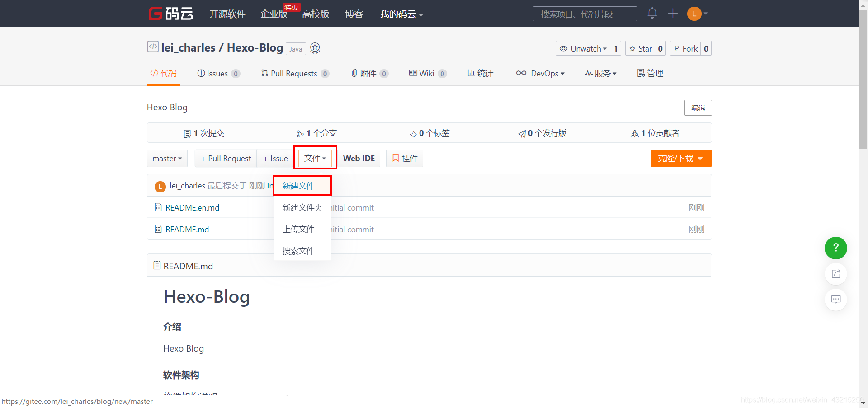Select 新建文件 from the file menu
This screenshot has width=868, height=408.
tap(302, 186)
